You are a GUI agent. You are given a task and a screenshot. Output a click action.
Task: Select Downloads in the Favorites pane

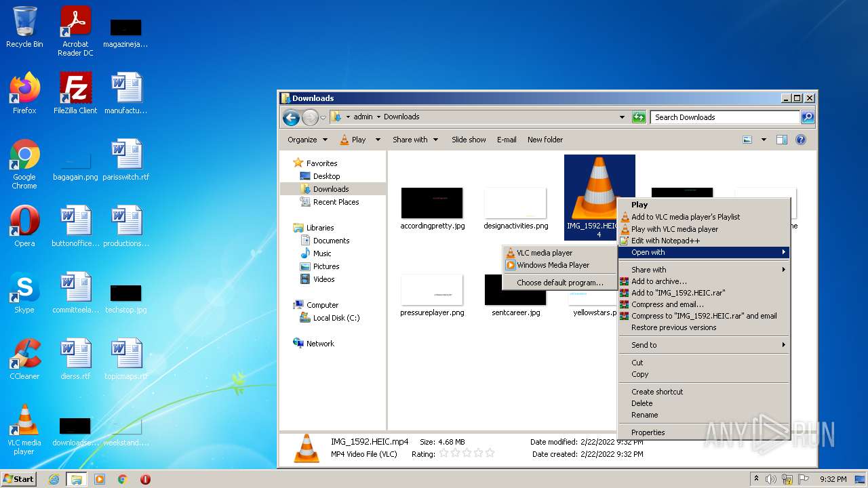point(331,189)
